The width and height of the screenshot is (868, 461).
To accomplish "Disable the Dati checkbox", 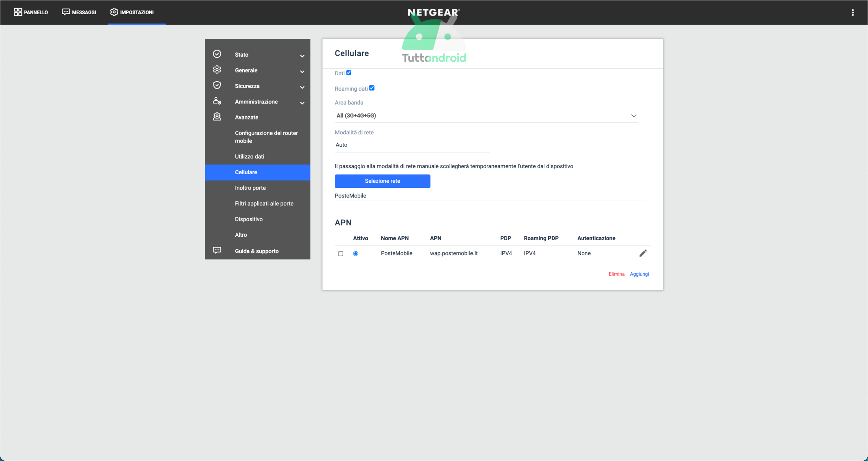I will pyautogui.click(x=349, y=73).
